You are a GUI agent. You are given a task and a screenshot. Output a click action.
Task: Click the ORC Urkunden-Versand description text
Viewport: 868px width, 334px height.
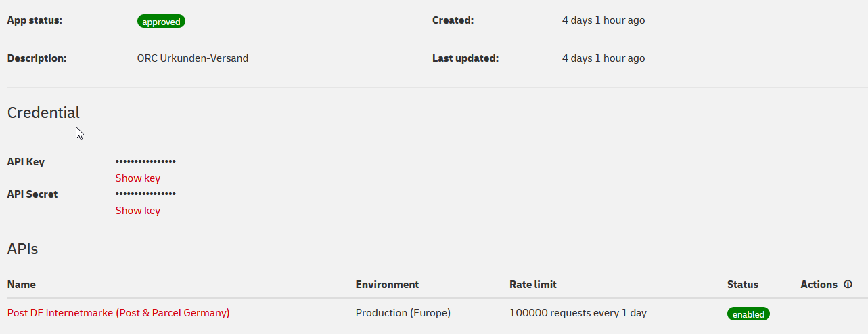point(193,58)
